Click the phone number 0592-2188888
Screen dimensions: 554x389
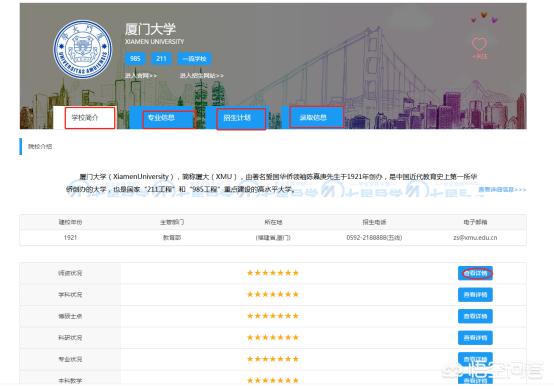pyautogui.click(x=374, y=237)
